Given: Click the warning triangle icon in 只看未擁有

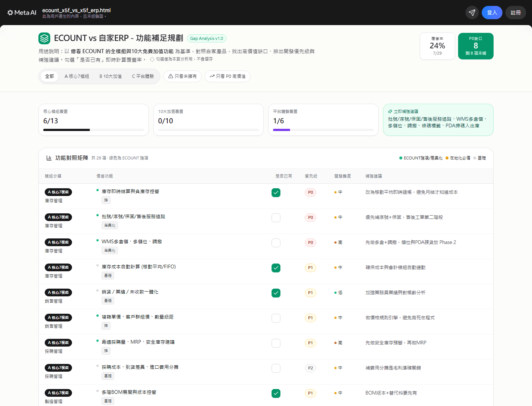Looking at the screenshot, I should pos(171,76).
